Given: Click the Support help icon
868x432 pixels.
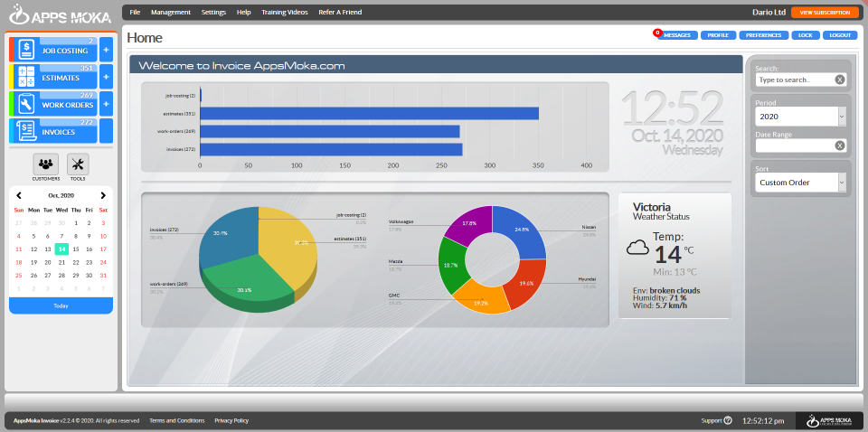Looking at the screenshot, I should (728, 420).
